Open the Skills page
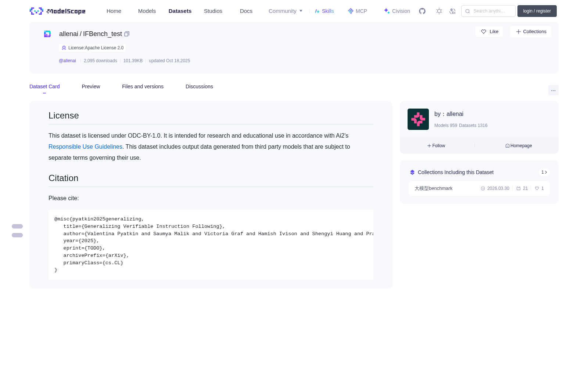The width and height of the screenshot is (588, 368). pos(324,11)
